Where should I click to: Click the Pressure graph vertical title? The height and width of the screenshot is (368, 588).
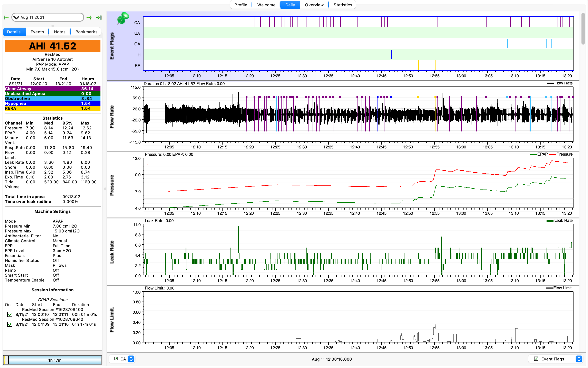[112, 185]
